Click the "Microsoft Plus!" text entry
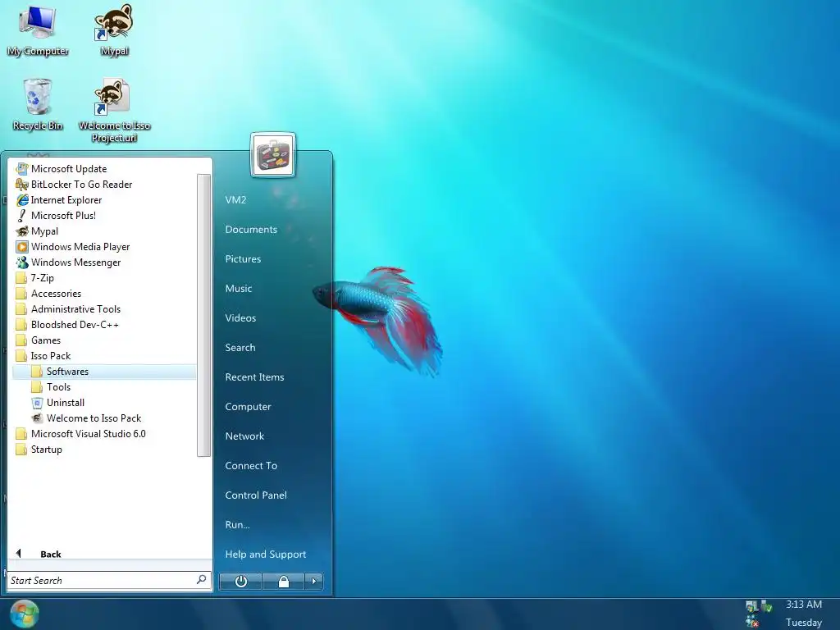The image size is (840, 630). click(x=63, y=216)
